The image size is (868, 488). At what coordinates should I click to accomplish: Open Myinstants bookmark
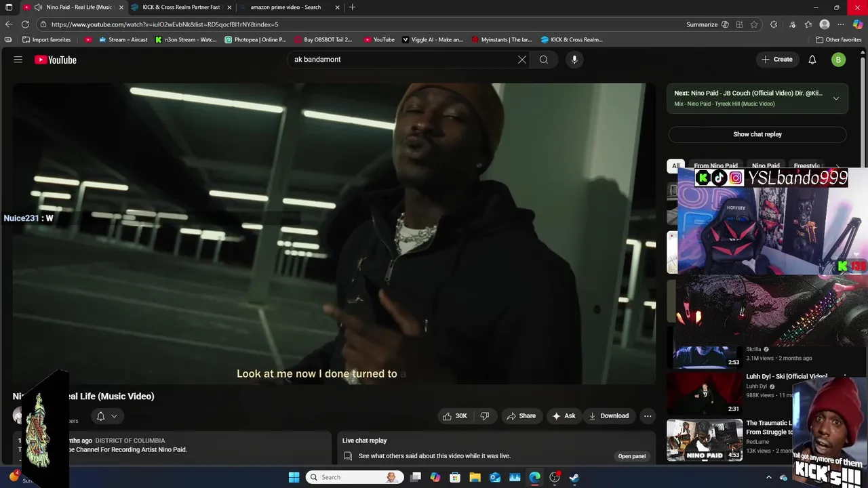coord(502,40)
